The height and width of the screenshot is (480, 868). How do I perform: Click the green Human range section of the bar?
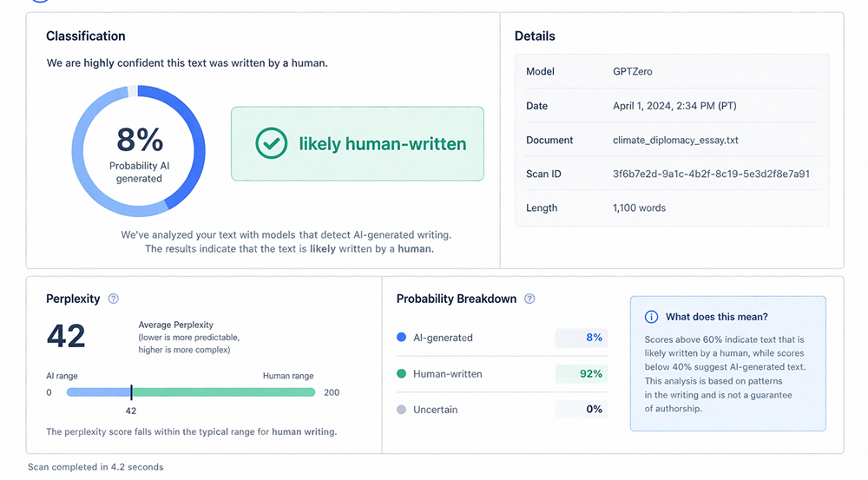tap(226, 392)
